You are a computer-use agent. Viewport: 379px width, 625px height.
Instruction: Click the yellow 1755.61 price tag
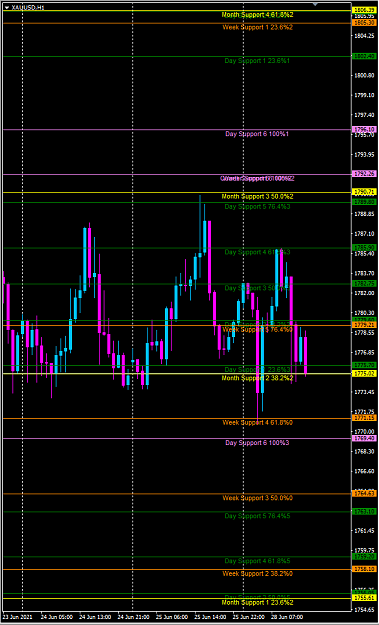365,598
